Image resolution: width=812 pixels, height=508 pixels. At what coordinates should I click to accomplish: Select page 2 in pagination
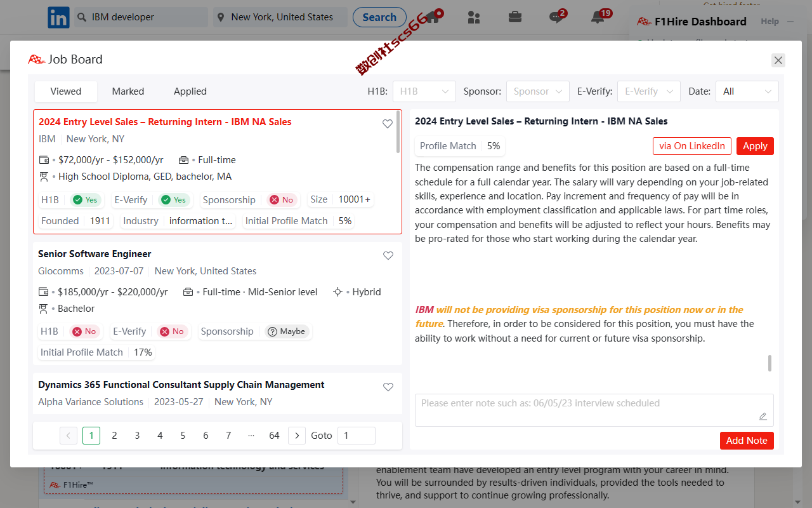[114, 436]
